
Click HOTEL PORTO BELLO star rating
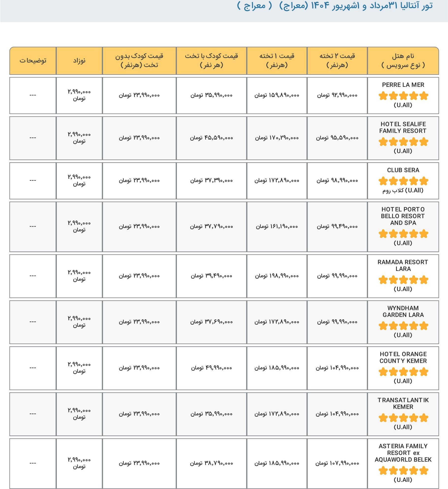coord(403,234)
